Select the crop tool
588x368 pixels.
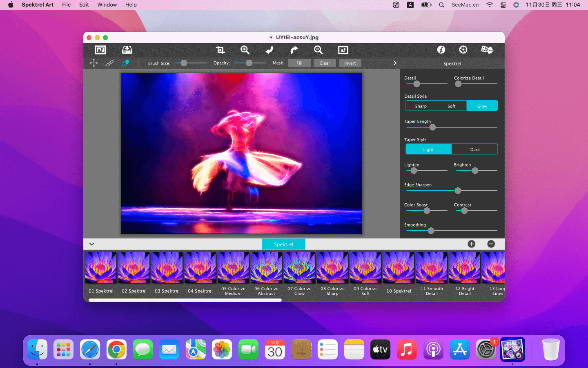pyautogui.click(x=220, y=50)
